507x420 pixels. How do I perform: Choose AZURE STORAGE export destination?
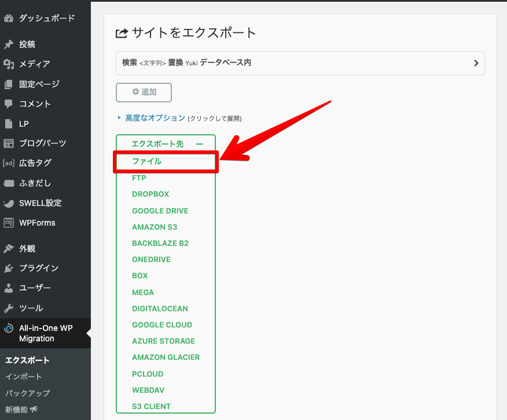[164, 341]
